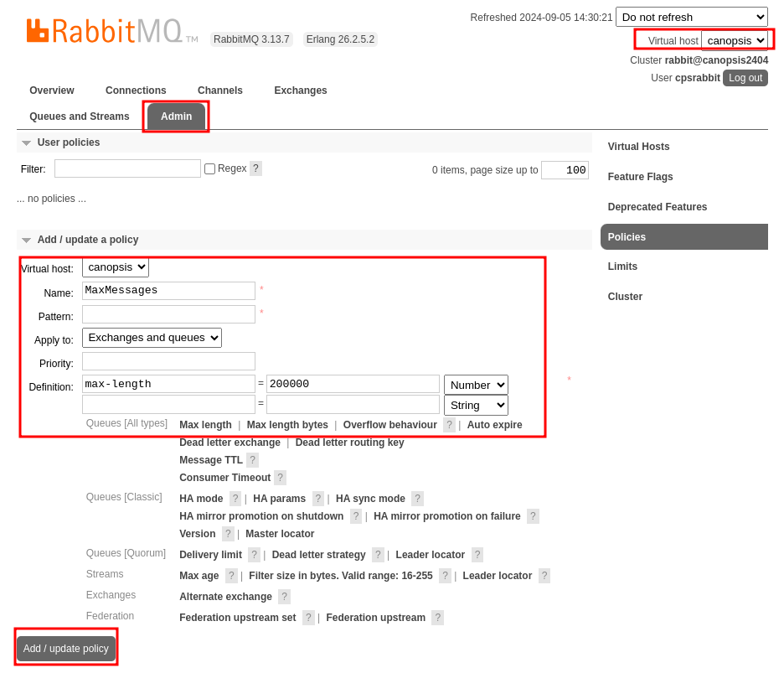The image size is (784, 673).
Task: Open help for Quorum Leader locator
Action: point(477,555)
